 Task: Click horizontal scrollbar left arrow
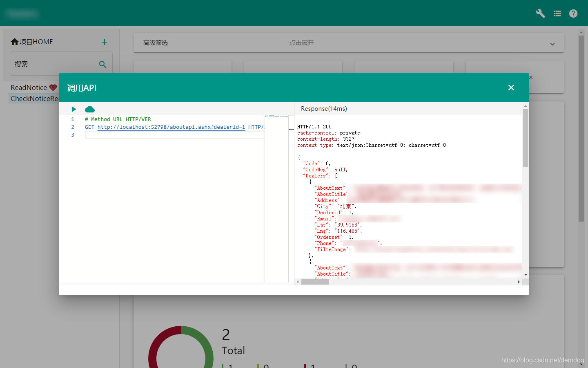(x=298, y=282)
